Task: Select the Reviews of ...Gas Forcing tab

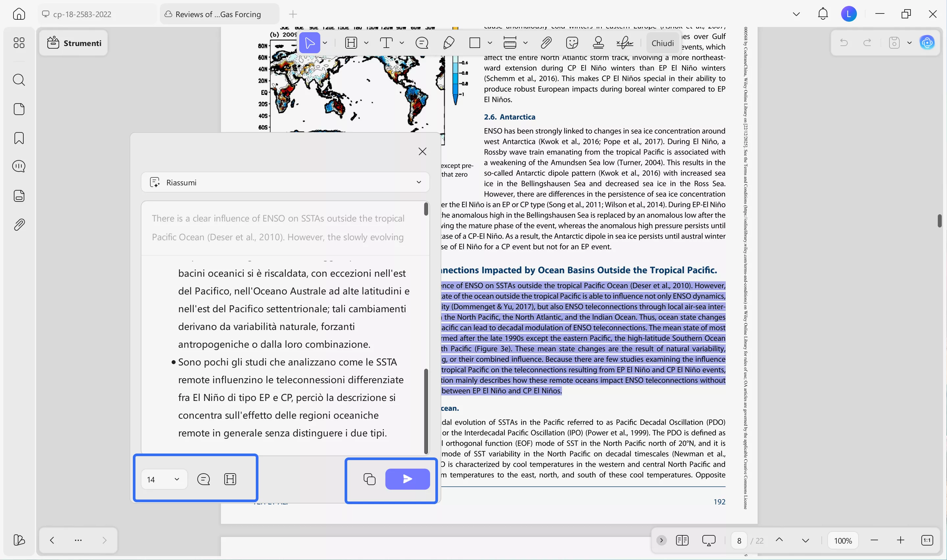Action: pyautogui.click(x=218, y=14)
